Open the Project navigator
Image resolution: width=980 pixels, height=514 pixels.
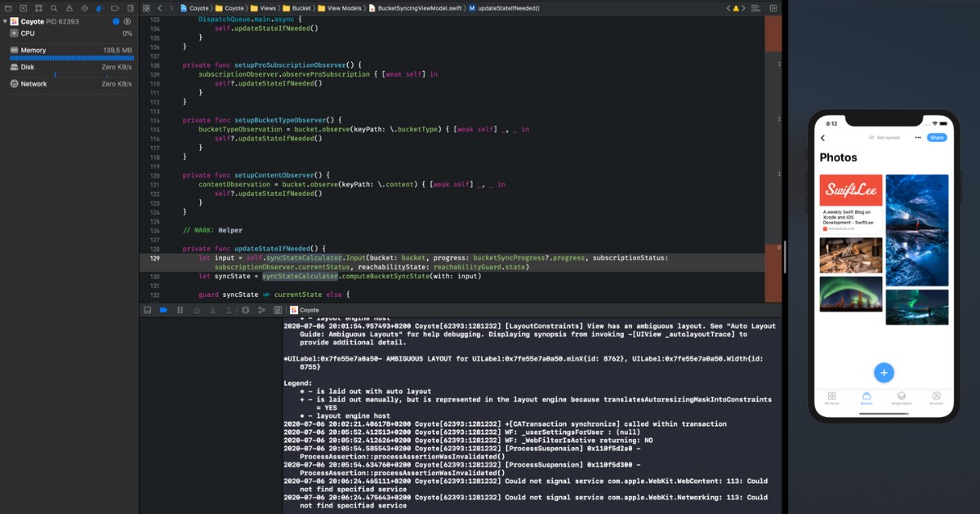pyautogui.click(x=8, y=7)
